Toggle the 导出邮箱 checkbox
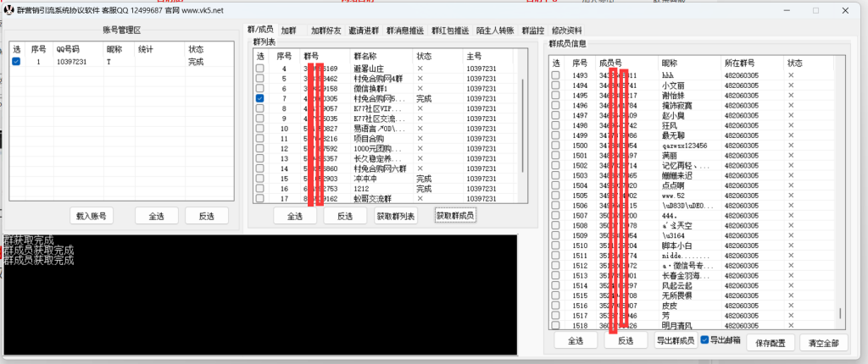868x364 pixels. point(704,339)
